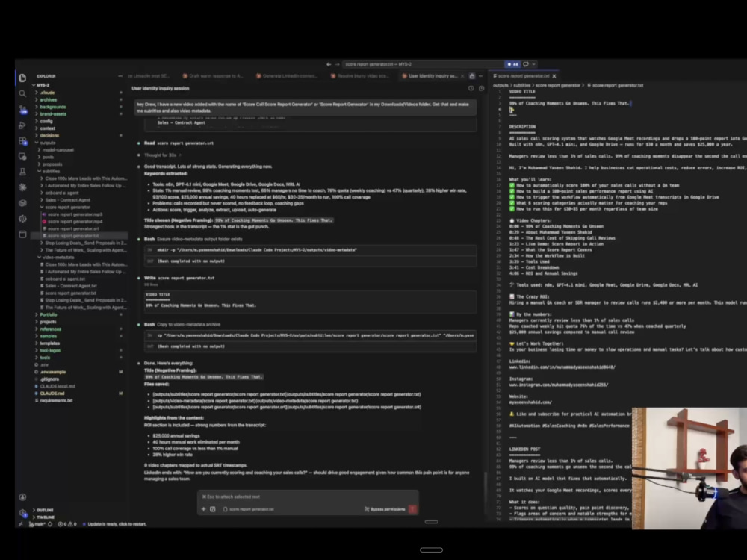Click the plus attach icon in chat input
Viewport: 747px width, 560px height.
coord(203,509)
